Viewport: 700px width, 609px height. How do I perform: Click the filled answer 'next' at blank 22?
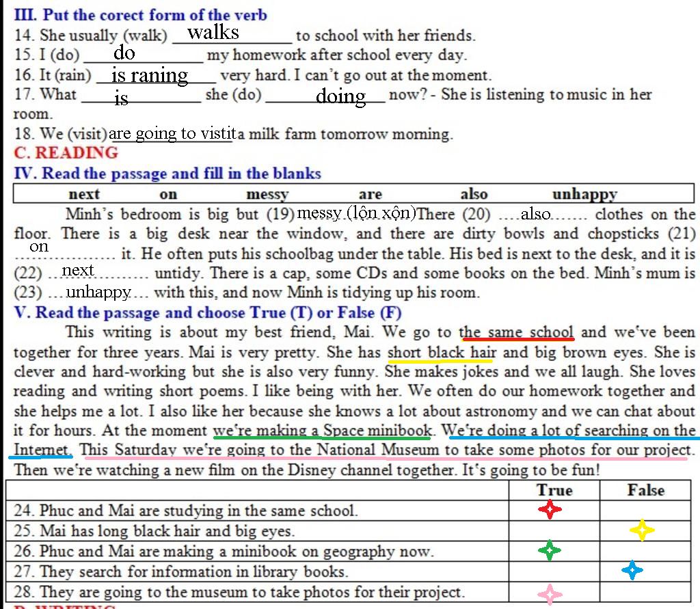[78, 270]
